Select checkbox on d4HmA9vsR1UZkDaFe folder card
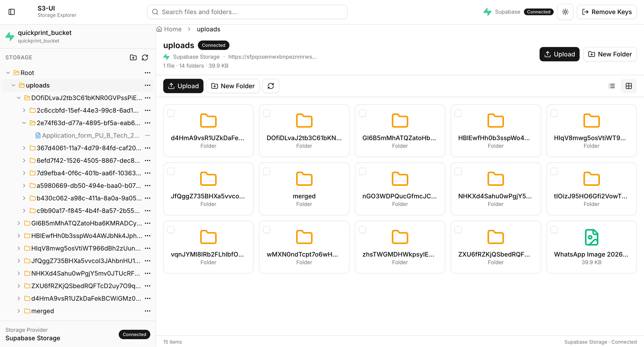The width and height of the screenshot is (644, 347). [171, 113]
